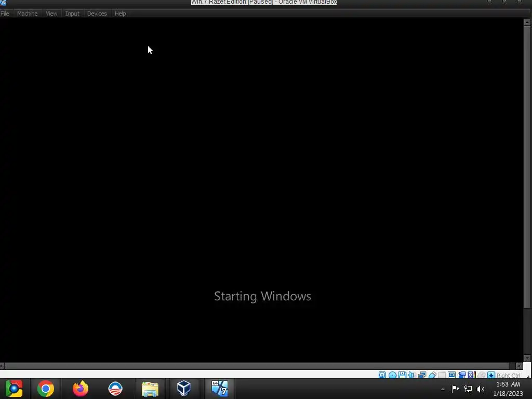Click the volume speaker tray icon
The image size is (532, 399).
click(x=481, y=389)
